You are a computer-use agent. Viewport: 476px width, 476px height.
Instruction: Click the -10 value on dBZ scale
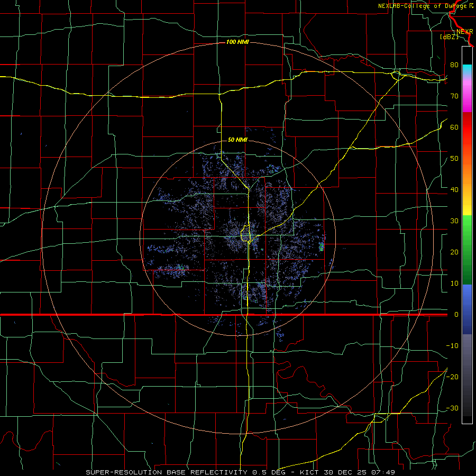click(452, 346)
